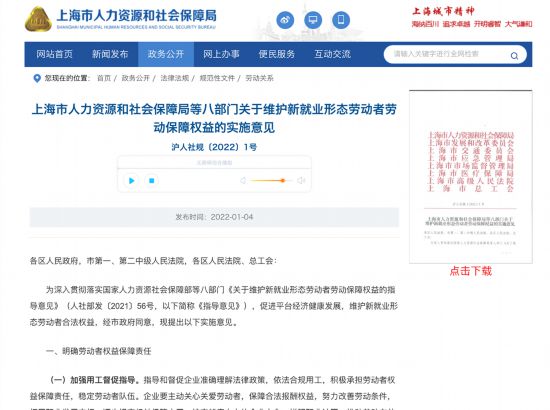The image size is (550, 410).
Task: Open the 便民服务 menu
Action: [277, 54]
